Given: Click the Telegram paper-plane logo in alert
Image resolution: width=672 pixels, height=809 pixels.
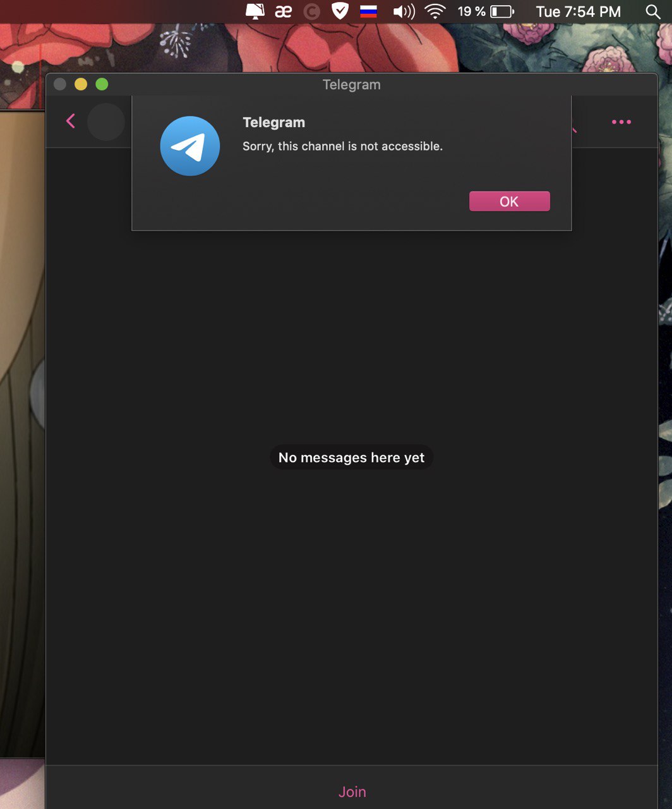Looking at the screenshot, I should [190, 146].
